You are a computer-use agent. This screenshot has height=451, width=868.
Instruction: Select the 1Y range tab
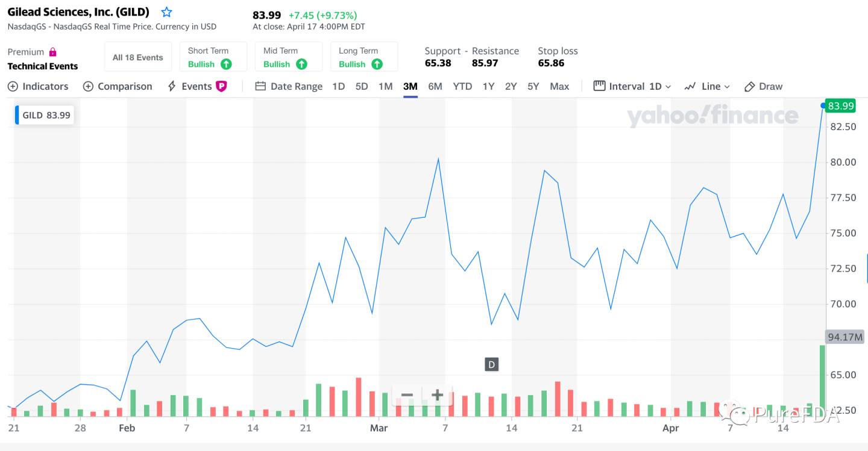489,87
